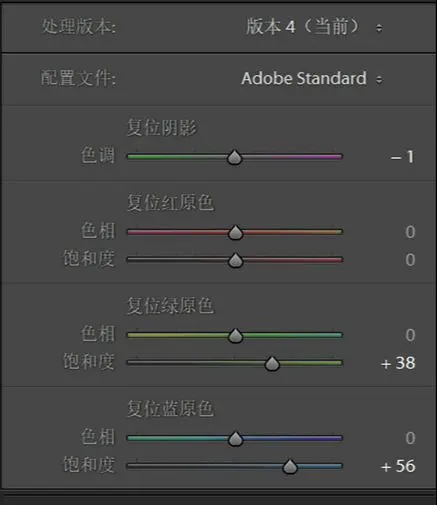This screenshot has height=505, width=437.
Task: Click the 色相 label under 复位绿原色
Action: click(x=98, y=334)
